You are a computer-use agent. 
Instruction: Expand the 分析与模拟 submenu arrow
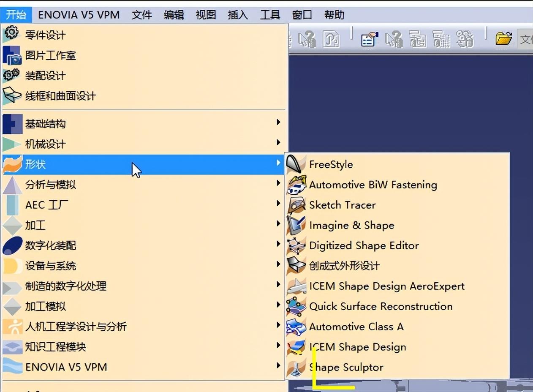click(x=278, y=183)
